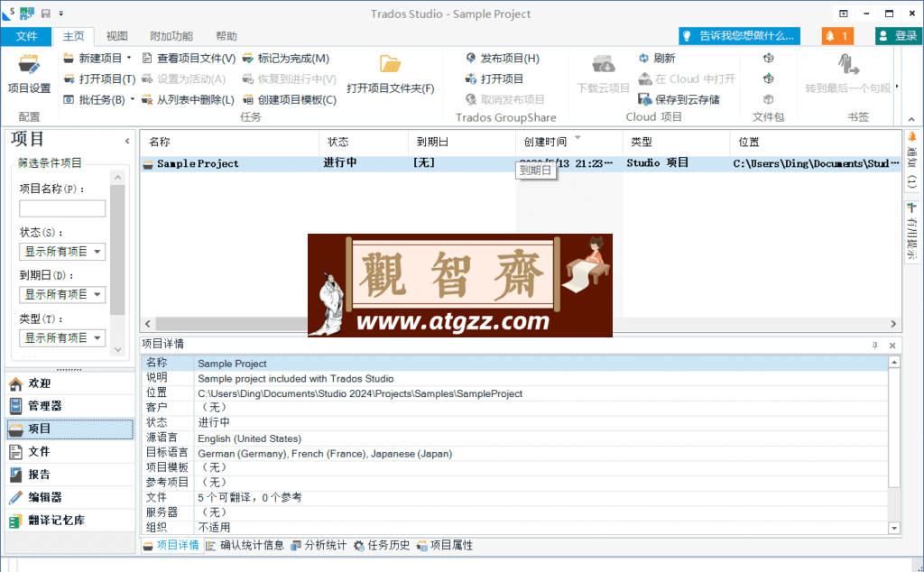The height and width of the screenshot is (572, 924).
Task: Open 通知 (1) side tab
Action: coord(912,161)
